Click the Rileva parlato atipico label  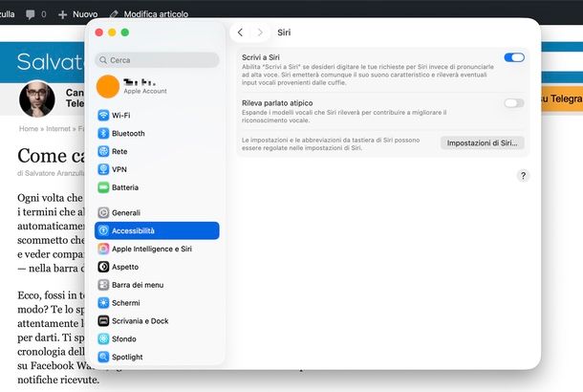pyautogui.click(x=277, y=103)
